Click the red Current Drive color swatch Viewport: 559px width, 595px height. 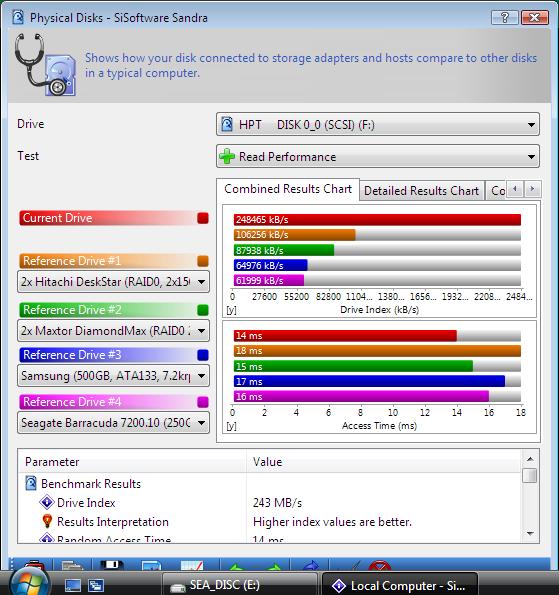[203, 218]
